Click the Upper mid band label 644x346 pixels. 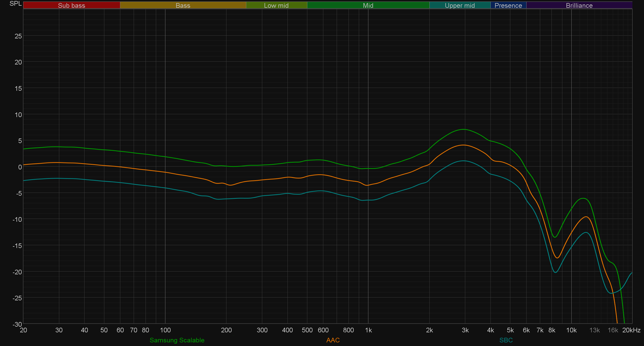coord(460,5)
